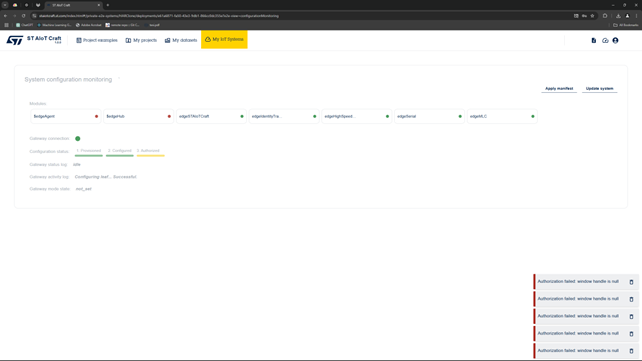This screenshot has height=361, width=642.
Task: Click the green Gateway connection indicator
Action: tap(78, 138)
